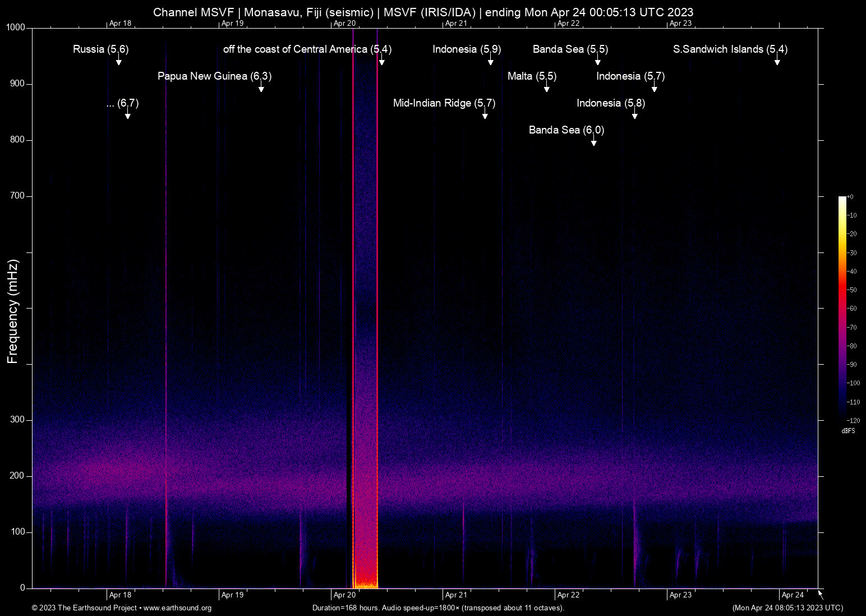
Task: Click the arrow beneath Russia (5.6) label
Action: [x=118, y=61]
